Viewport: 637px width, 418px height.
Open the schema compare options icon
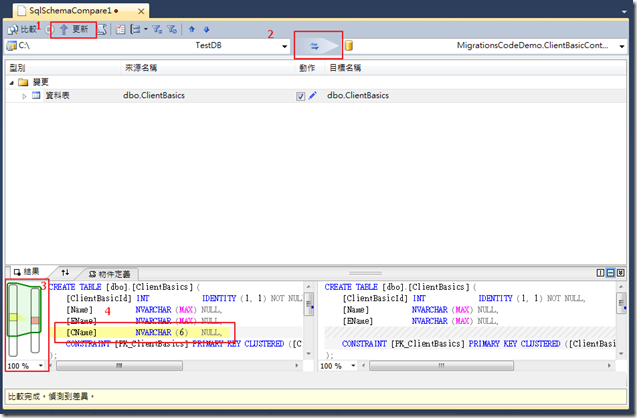coord(121,29)
